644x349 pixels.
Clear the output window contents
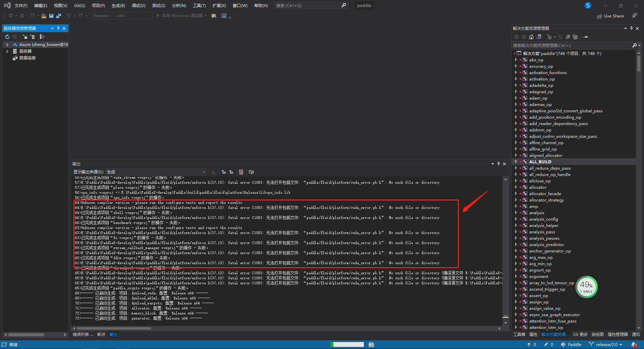tap(241, 172)
